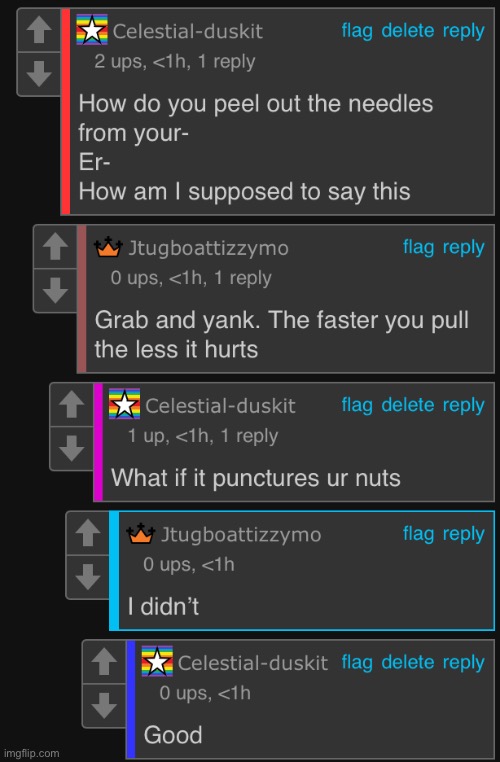Viewport: 500px width, 762px height.
Task: Upvote the "Good" comment
Action: [x=104, y=662]
